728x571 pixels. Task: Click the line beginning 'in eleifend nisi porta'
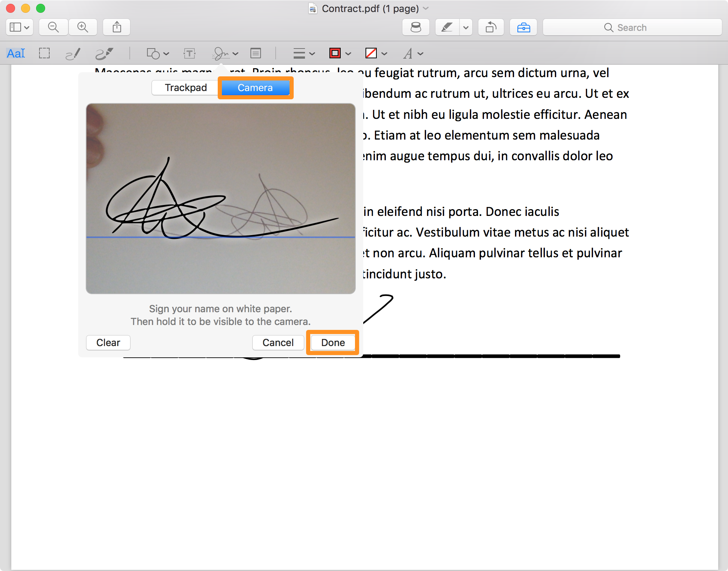coord(461,211)
